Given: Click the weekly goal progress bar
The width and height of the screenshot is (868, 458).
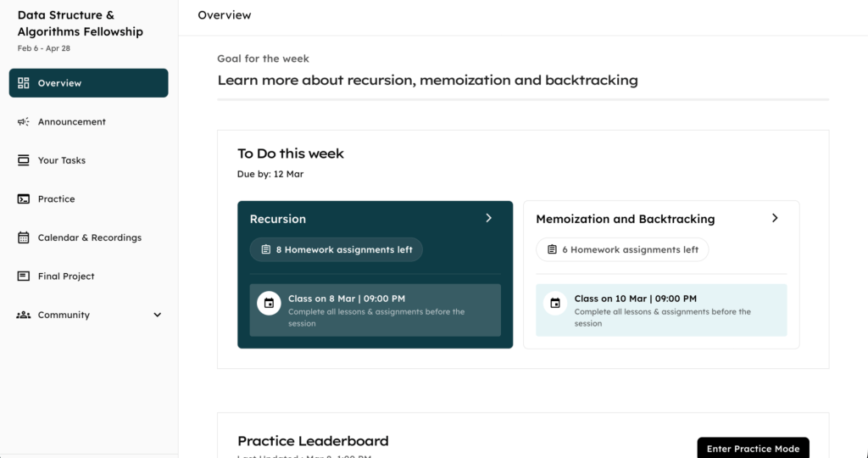Looking at the screenshot, I should tap(523, 100).
